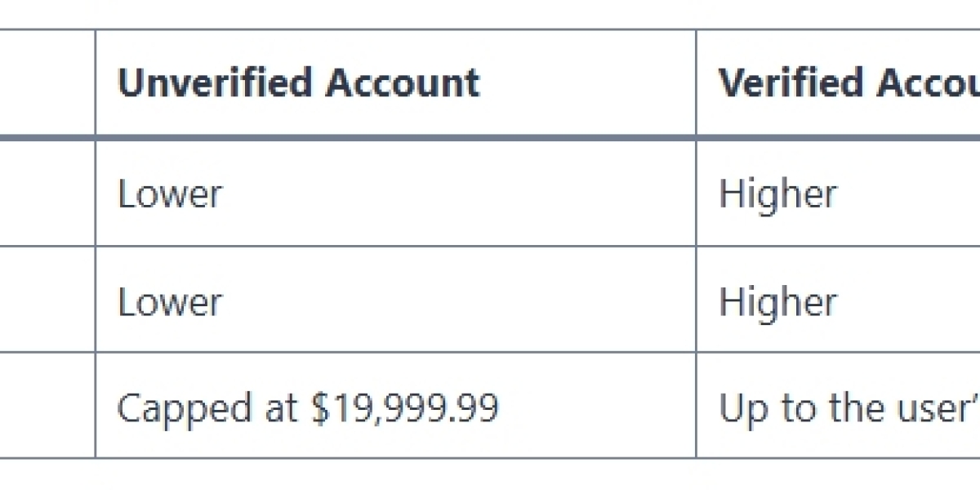
Task: Click the partially visible Verified Account header
Action: [838, 82]
